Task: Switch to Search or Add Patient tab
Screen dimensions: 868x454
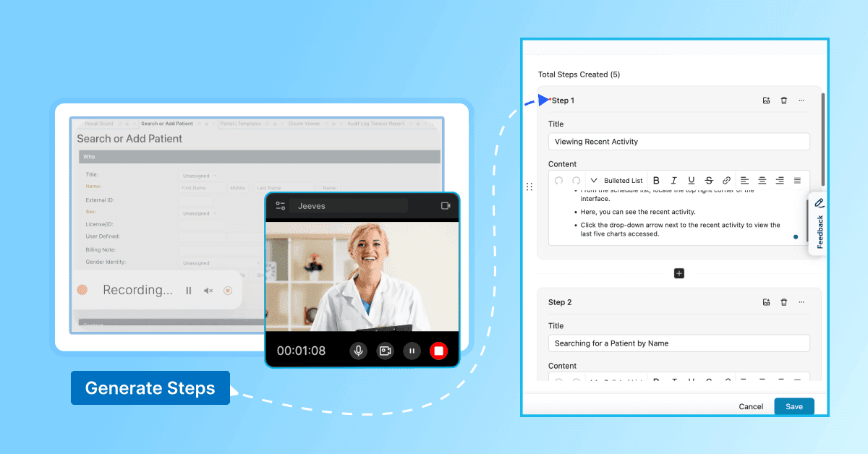Action: click(x=167, y=124)
